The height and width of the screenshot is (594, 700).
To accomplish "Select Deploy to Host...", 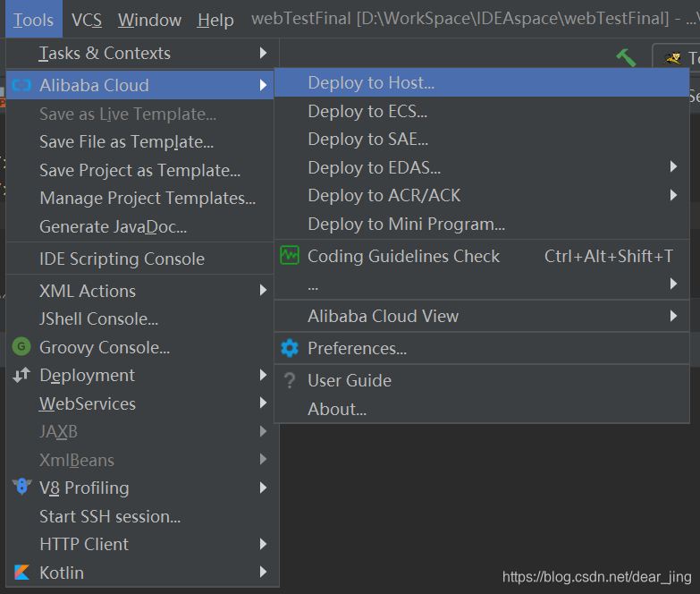I will click(x=482, y=82).
